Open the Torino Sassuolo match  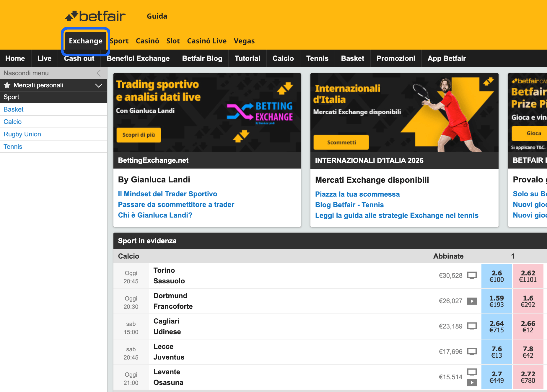pyautogui.click(x=169, y=276)
